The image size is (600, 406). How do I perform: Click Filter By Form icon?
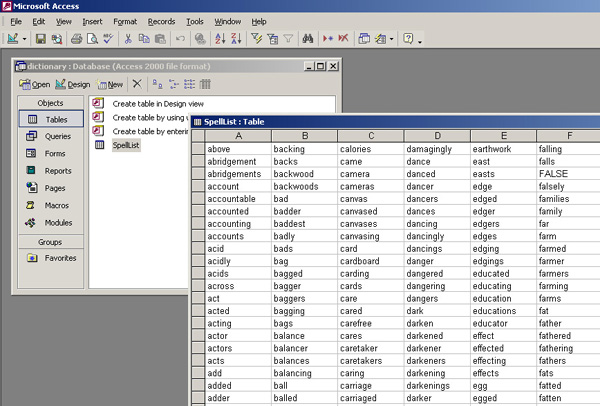(x=272, y=39)
